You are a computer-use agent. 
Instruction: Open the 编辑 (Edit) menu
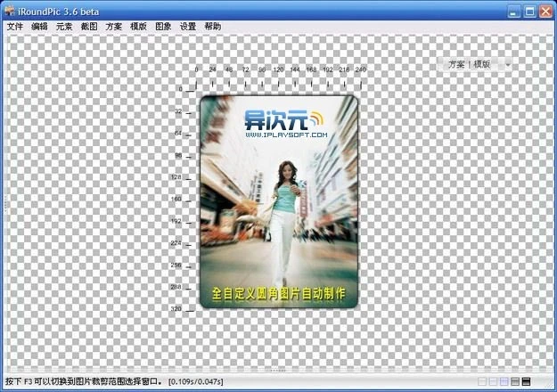pyautogui.click(x=39, y=26)
